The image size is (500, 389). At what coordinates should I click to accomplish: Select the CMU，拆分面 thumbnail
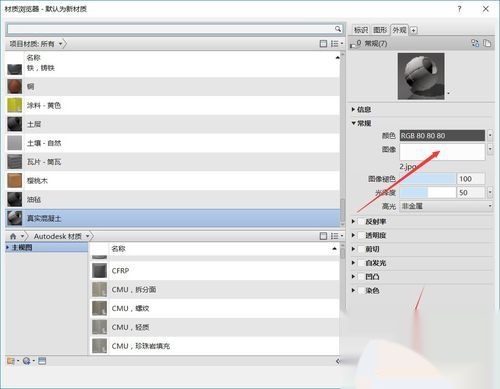[x=99, y=289]
